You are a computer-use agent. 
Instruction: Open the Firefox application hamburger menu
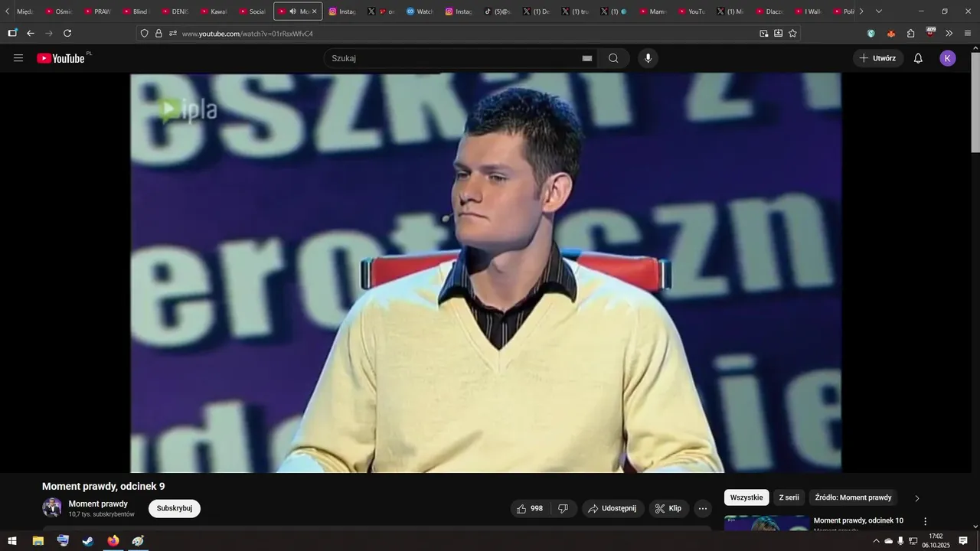[x=968, y=33]
